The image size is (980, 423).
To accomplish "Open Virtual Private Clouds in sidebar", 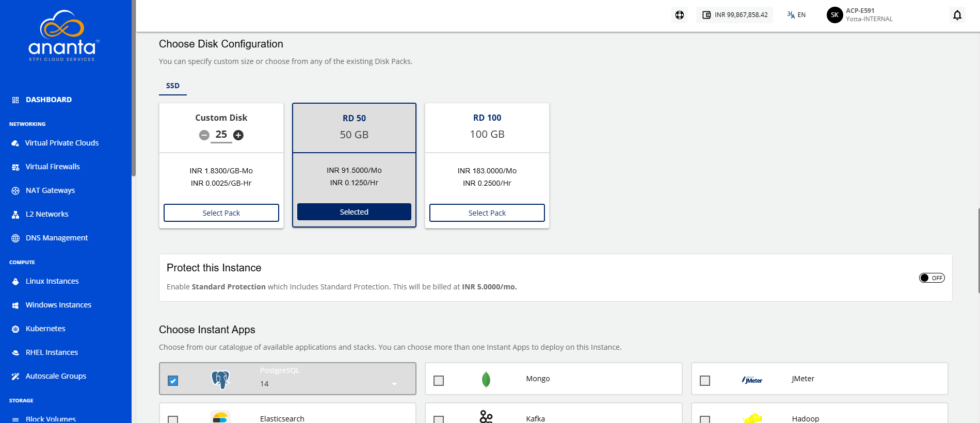I will (62, 143).
